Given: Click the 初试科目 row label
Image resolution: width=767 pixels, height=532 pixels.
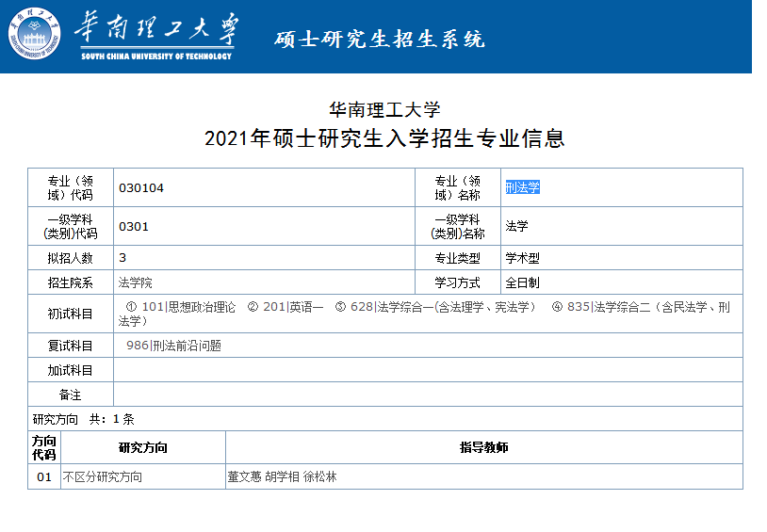Looking at the screenshot, I should pyautogui.click(x=70, y=314).
